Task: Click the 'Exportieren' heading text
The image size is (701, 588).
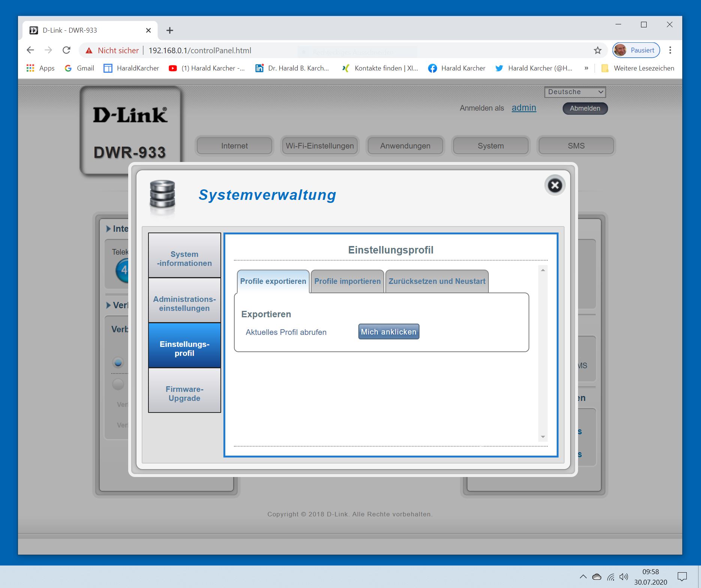Action: coord(266,314)
